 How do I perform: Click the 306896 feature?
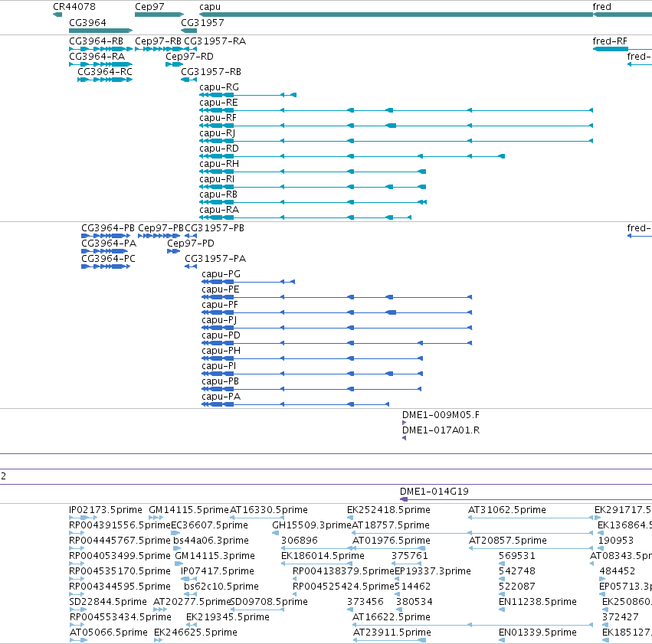[x=317, y=548]
